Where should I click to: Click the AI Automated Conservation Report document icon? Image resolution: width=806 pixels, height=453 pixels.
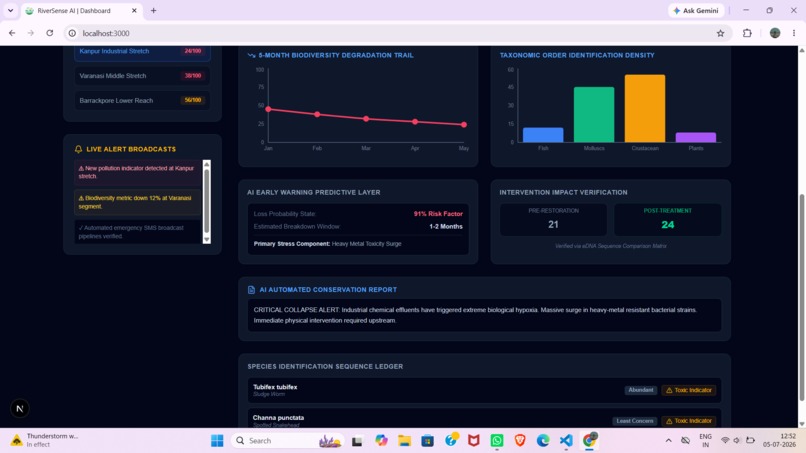pos(251,290)
